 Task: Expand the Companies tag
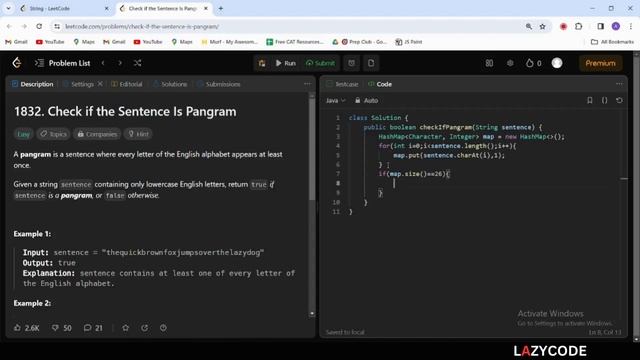pyautogui.click(x=97, y=134)
